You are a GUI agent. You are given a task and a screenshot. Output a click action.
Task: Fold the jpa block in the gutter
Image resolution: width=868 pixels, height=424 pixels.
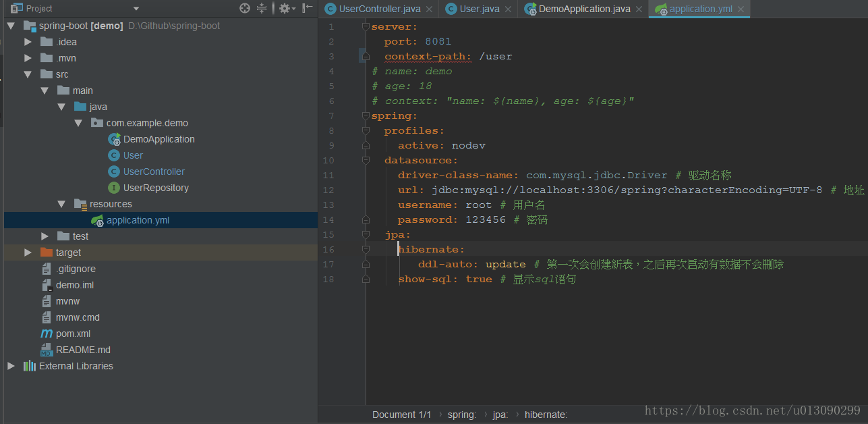(366, 234)
